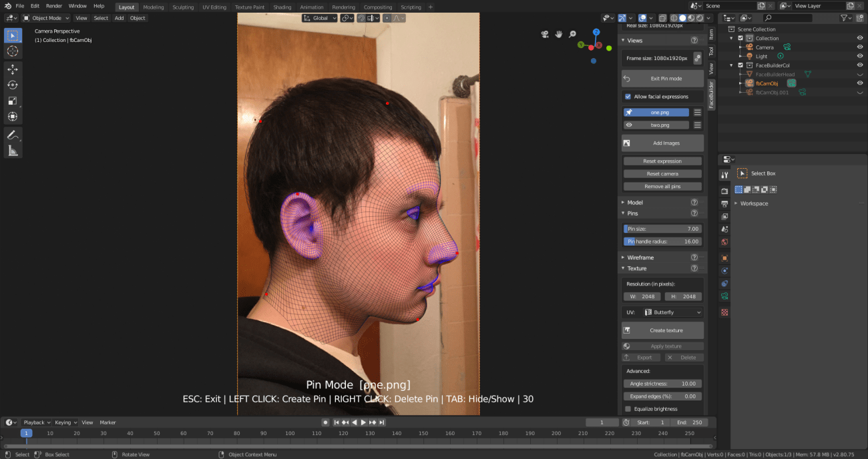The image size is (868, 459).
Task: Click the Pin size slider field
Action: 662,228
